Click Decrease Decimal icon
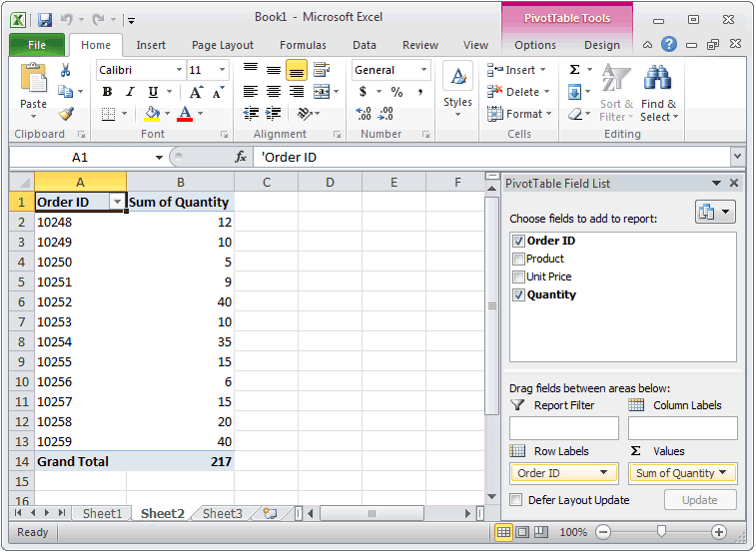 click(386, 114)
